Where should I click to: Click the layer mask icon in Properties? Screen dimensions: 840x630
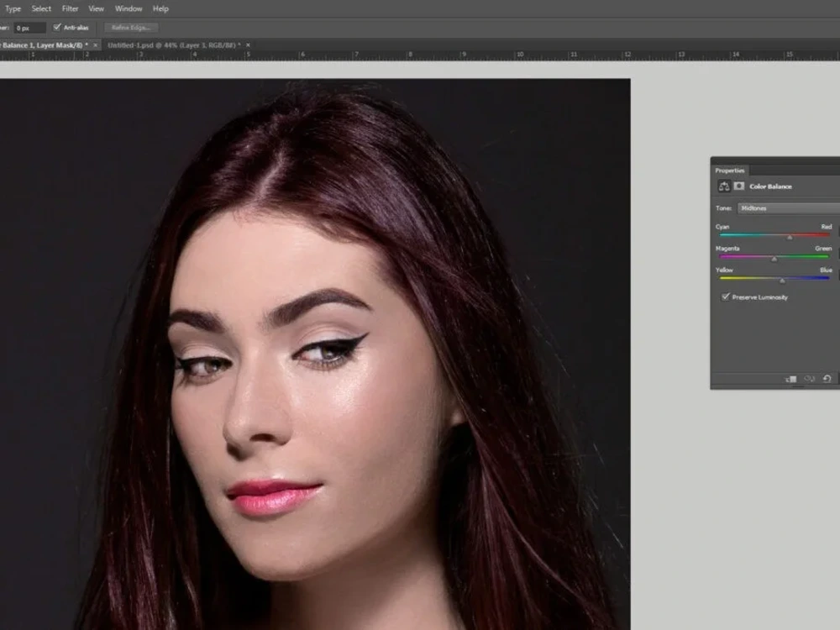739,186
